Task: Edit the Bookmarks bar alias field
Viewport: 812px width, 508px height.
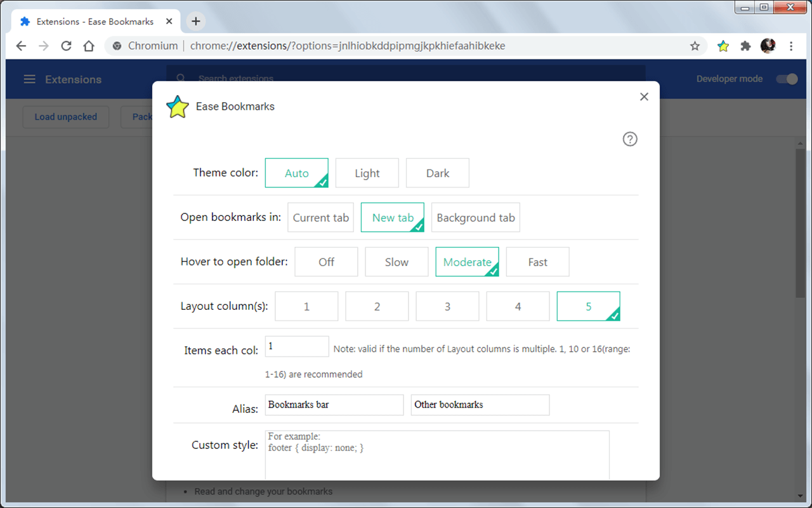Action: [334, 404]
